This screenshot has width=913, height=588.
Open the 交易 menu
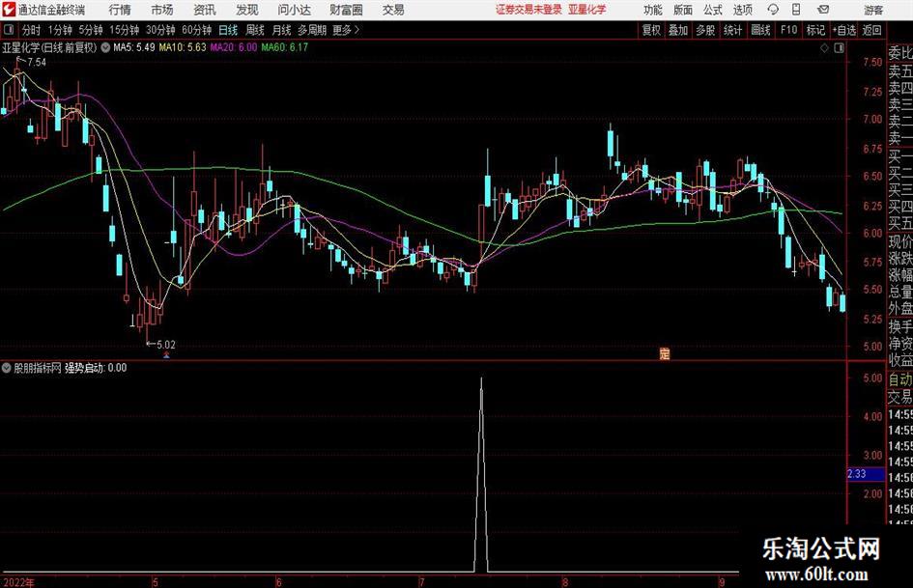click(x=393, y=10)
